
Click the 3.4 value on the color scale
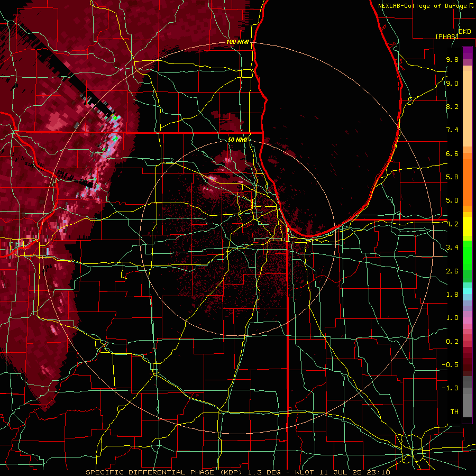[452, 248]
